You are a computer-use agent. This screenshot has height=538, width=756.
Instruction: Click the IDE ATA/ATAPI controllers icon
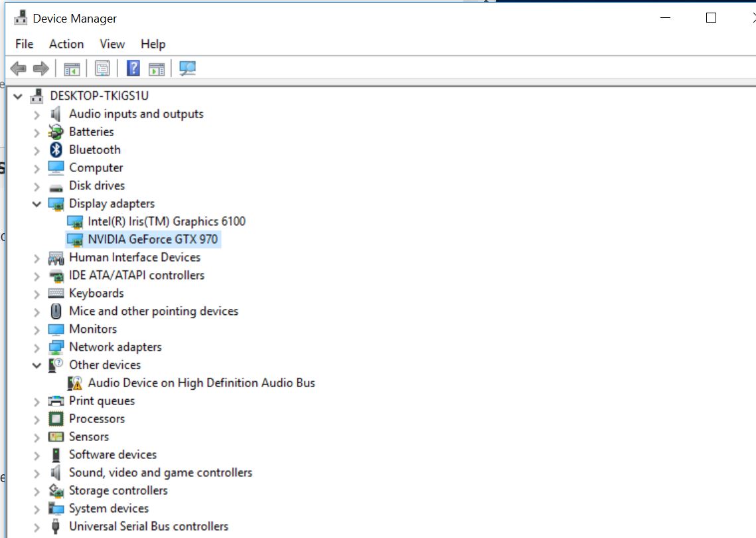coord(56,276)
